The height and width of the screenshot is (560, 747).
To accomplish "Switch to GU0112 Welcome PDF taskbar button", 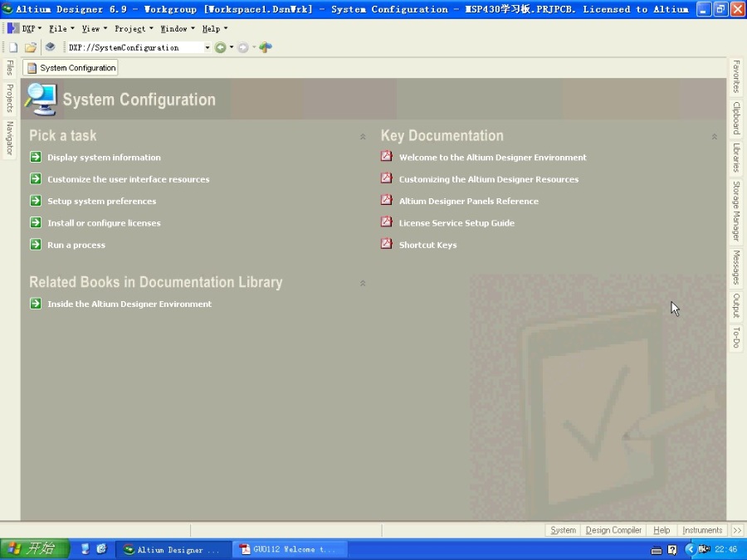I will (290, 549).
